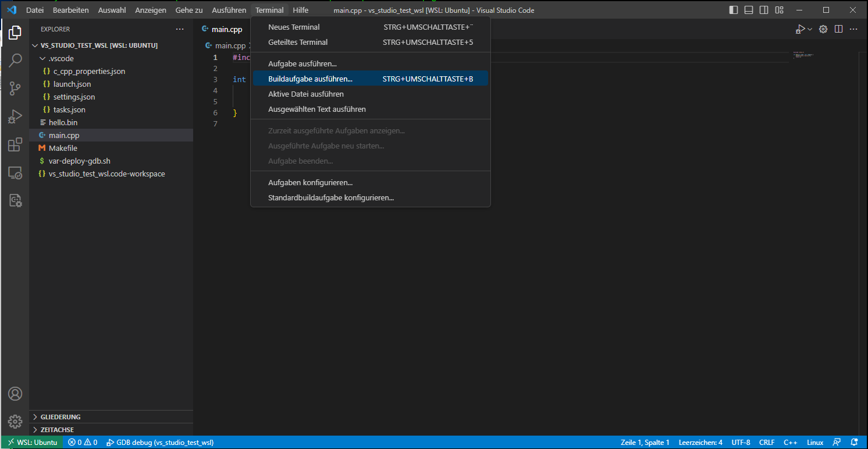868x449 pixels.
Task: Choose 'Neues Terminal' from the menu
Action: pyautogui.click(x=294, y=27)
